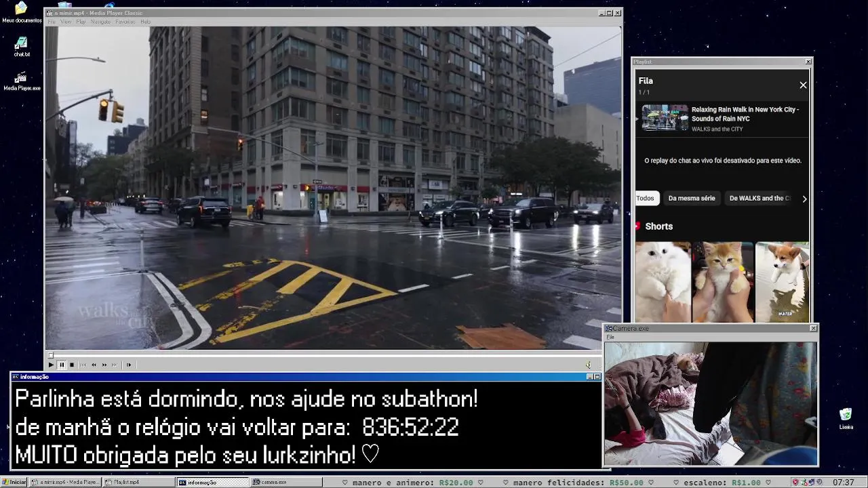Skip to next track in media player
The width and height of the screenshot is (868, 488).
[x=114, y=365]
